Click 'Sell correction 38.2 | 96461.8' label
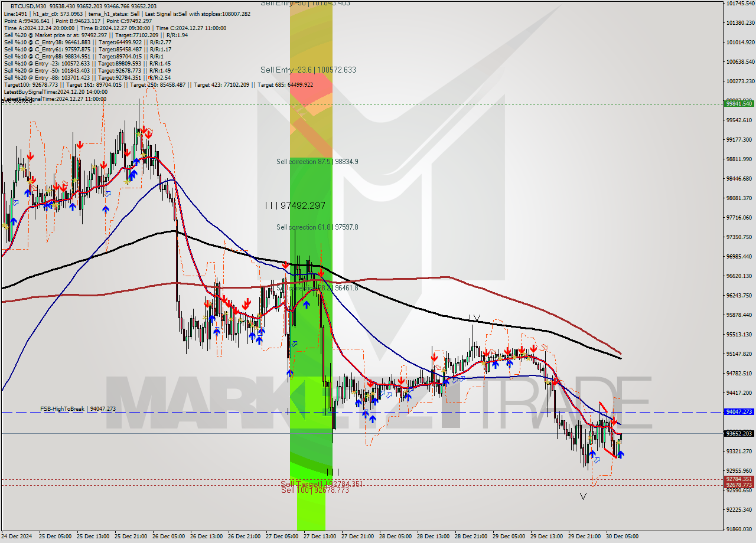Image resolution: width=756 pixels, height=543 pixels. (x=317, y=288)
